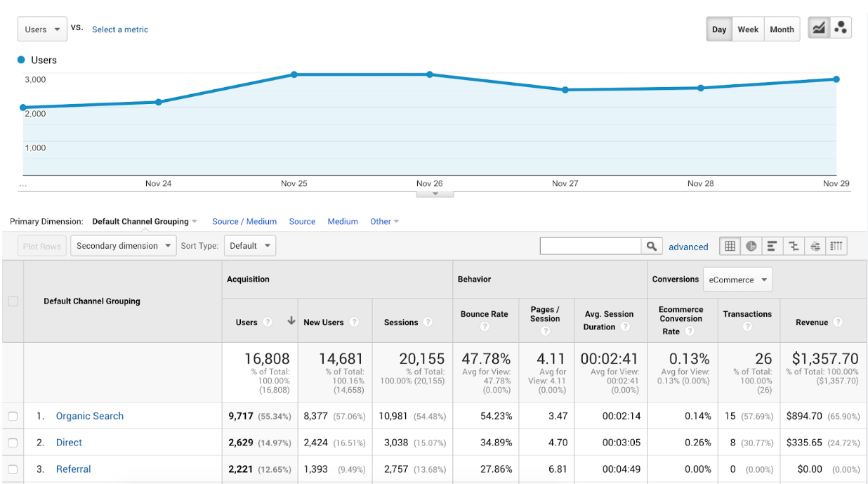
Task: Sort by Sessions column header
Action: (x=401, y=322)
